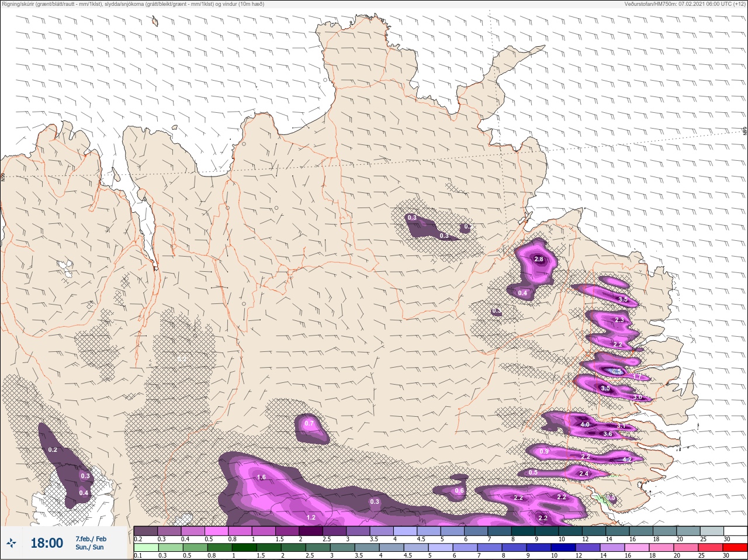This screenshot has height=560, width=748.
Task: Click the Veðurstofan/HM750m run timestamp text
Action: pos(685,4)
